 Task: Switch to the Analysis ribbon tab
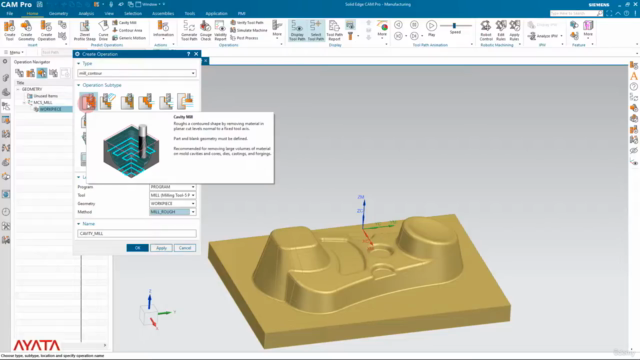click(86, 13)
